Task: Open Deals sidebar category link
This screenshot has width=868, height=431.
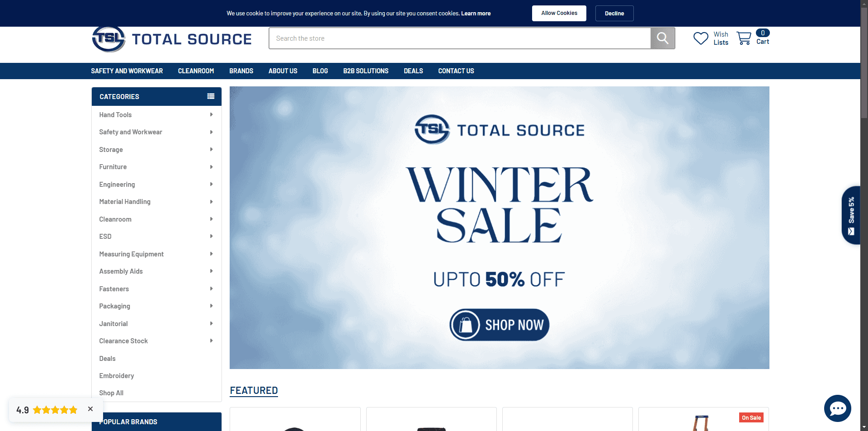Action: coord(108,359)
